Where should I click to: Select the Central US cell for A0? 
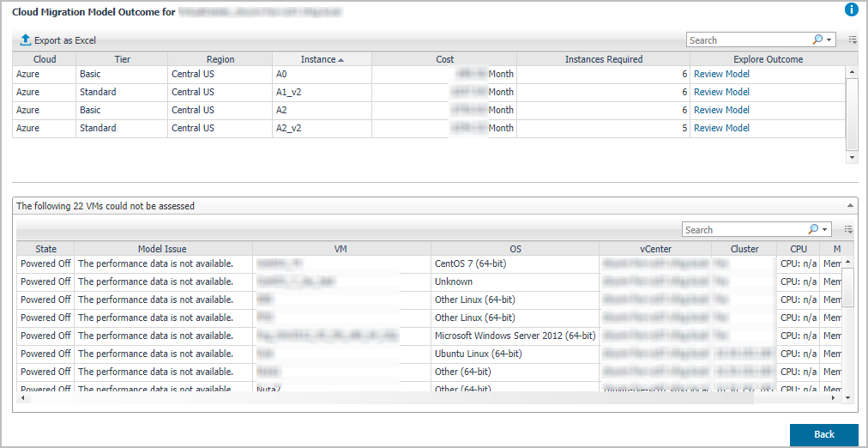click(x=220, y=74)
